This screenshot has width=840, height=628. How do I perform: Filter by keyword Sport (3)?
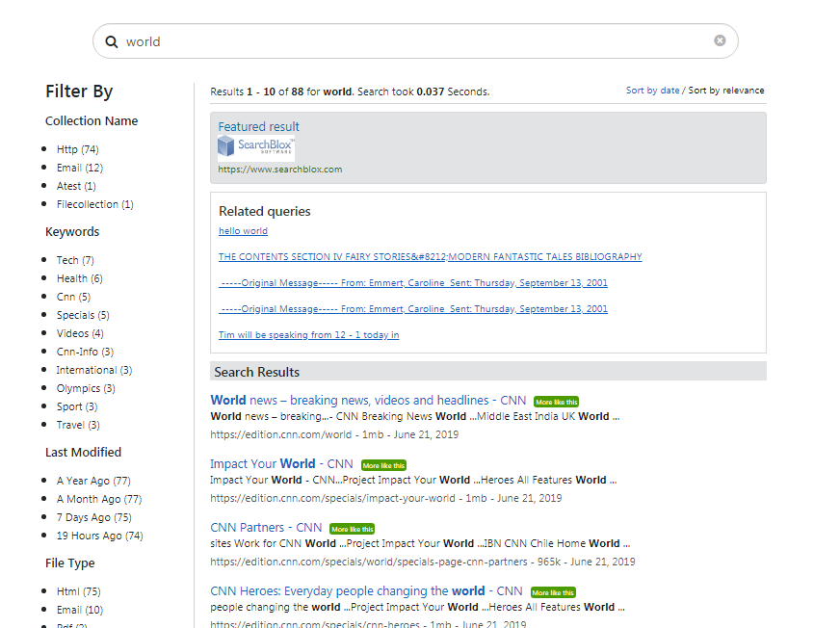[77, 406]
